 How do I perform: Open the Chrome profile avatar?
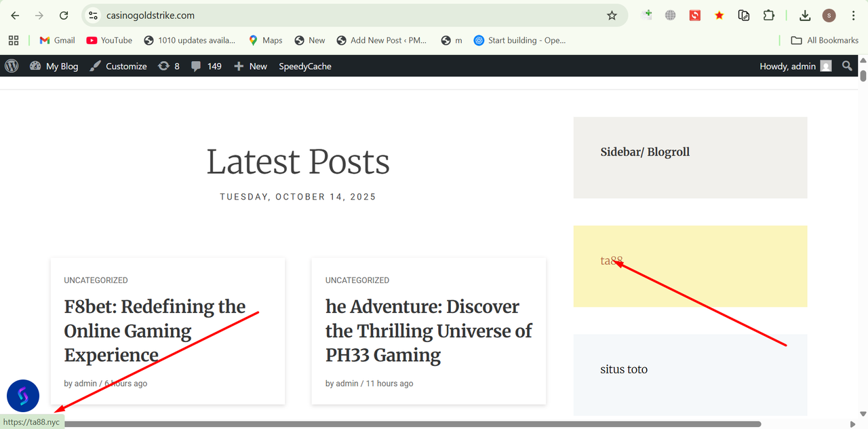click(829, 16)
